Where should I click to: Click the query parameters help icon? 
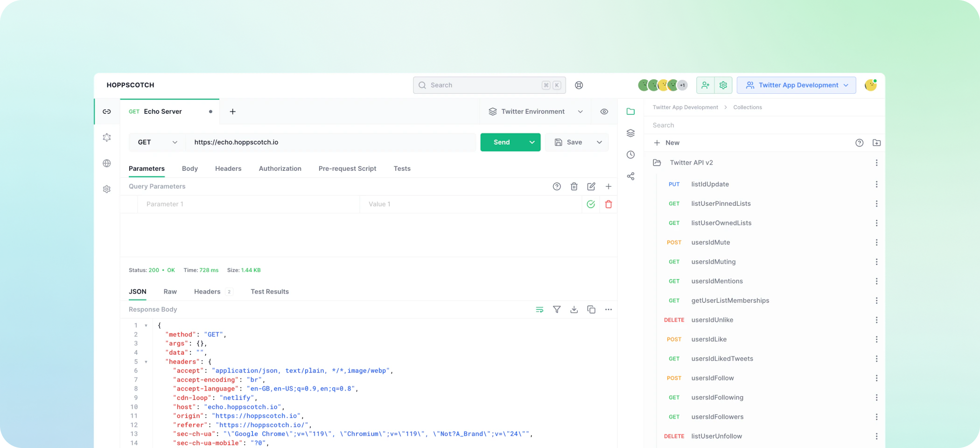click(557, 186)
